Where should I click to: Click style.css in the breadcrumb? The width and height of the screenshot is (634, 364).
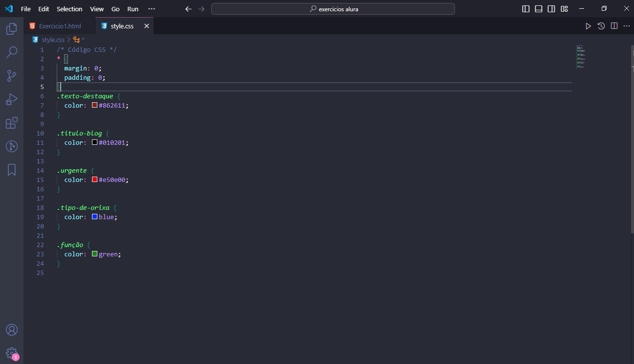coord(53,40)
